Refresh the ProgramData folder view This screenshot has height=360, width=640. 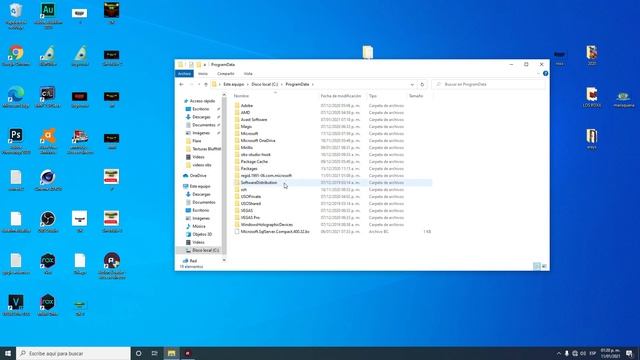pyautogui.click(x=422, y=84)
